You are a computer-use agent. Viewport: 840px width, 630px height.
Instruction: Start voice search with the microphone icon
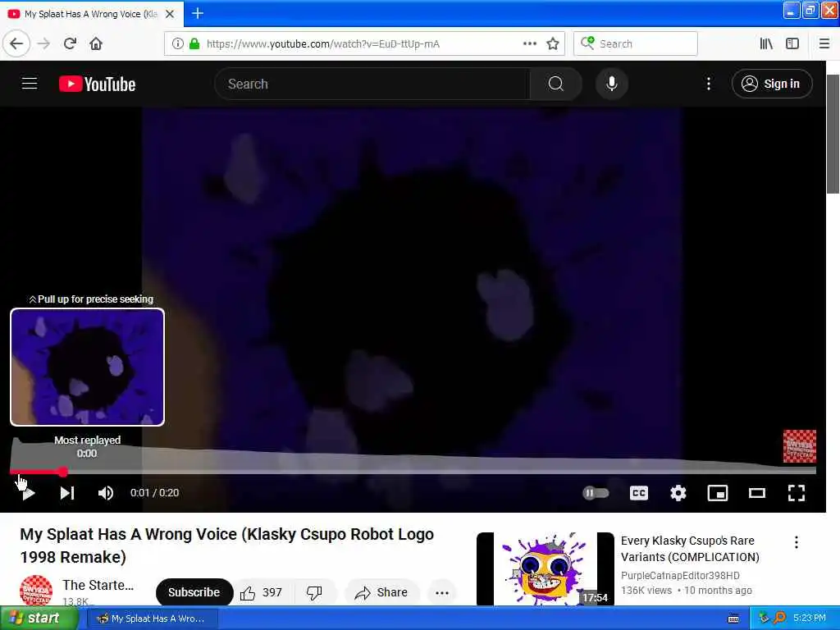tap(612, 84)
